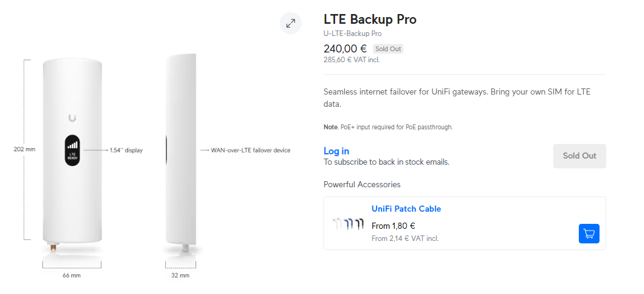Open the UniFi Patch Cable product link
This screenshot has width=644, height=294.
(406, 209)
